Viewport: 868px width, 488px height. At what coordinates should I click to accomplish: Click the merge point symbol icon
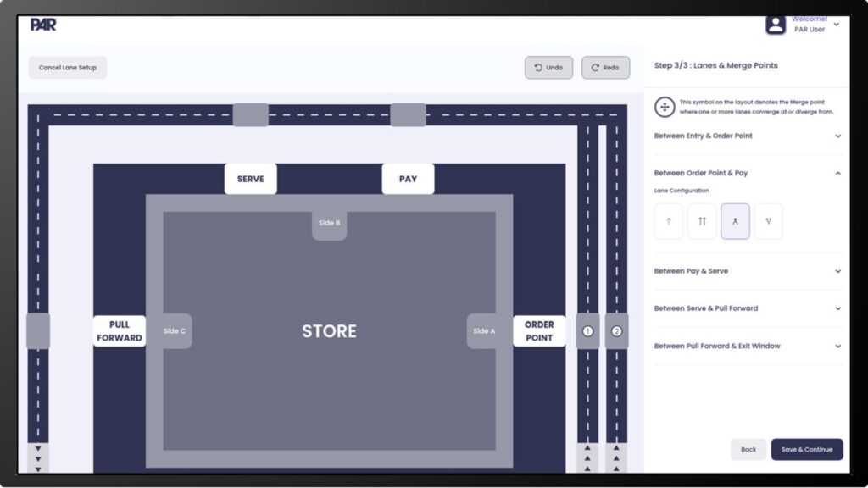tap(665, 107)
